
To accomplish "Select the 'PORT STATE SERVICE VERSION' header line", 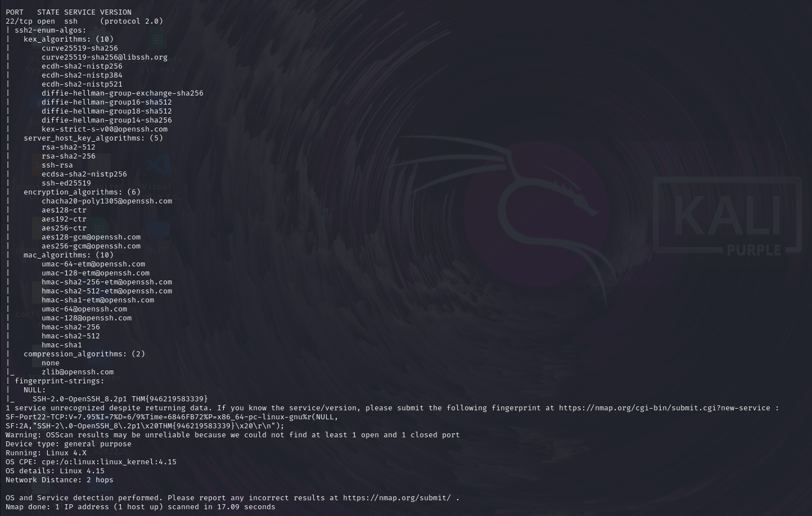I will [x=69, y=12].
